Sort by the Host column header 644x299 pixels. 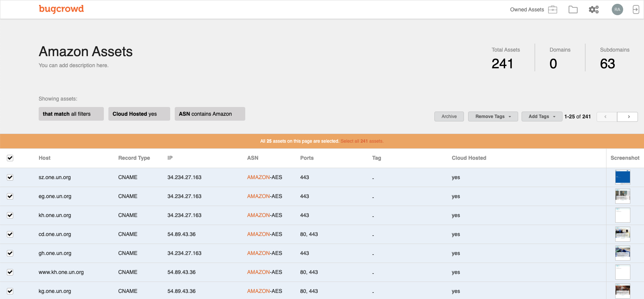44,158
